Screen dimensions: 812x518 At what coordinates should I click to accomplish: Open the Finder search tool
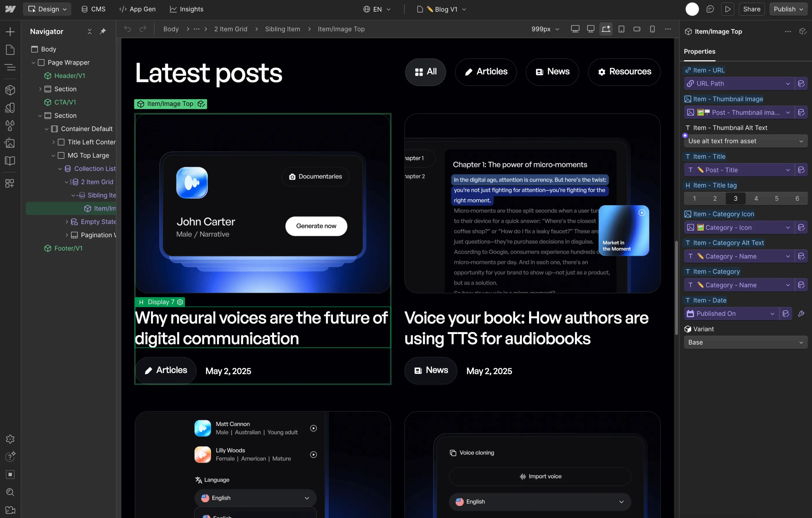pos(10,492)
